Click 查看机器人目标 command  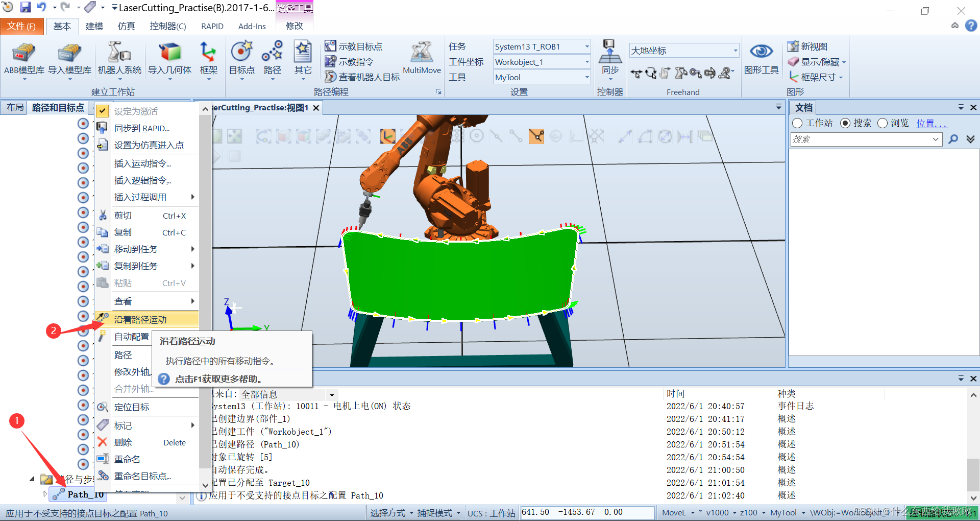point(362,77)
